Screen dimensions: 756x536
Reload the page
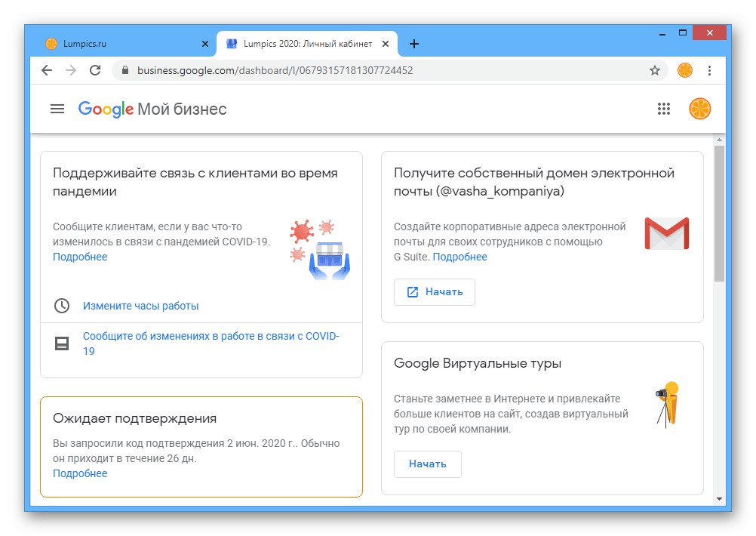point(95,70)
